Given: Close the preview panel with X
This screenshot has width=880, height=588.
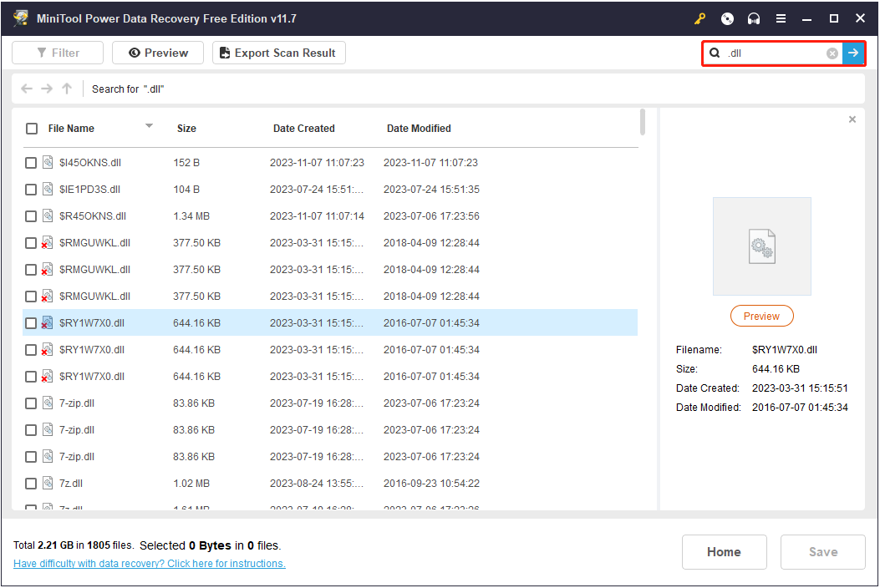Looking at the screenshot, I should click(x=852, y=119).
